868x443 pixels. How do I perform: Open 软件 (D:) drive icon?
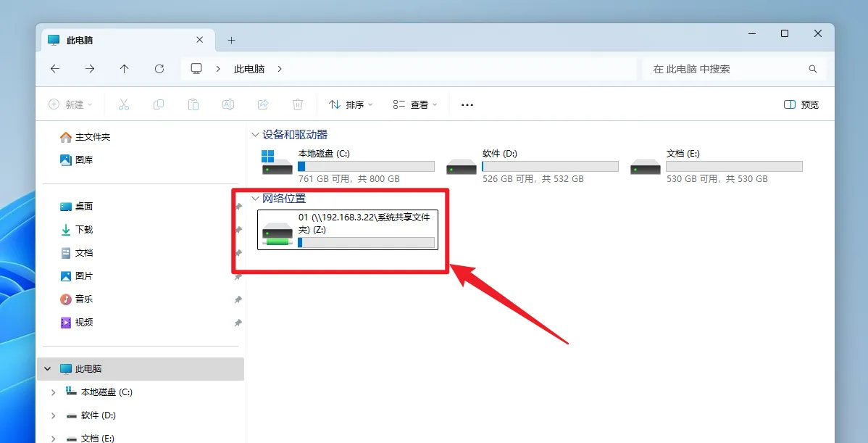(x=461, y=166)
